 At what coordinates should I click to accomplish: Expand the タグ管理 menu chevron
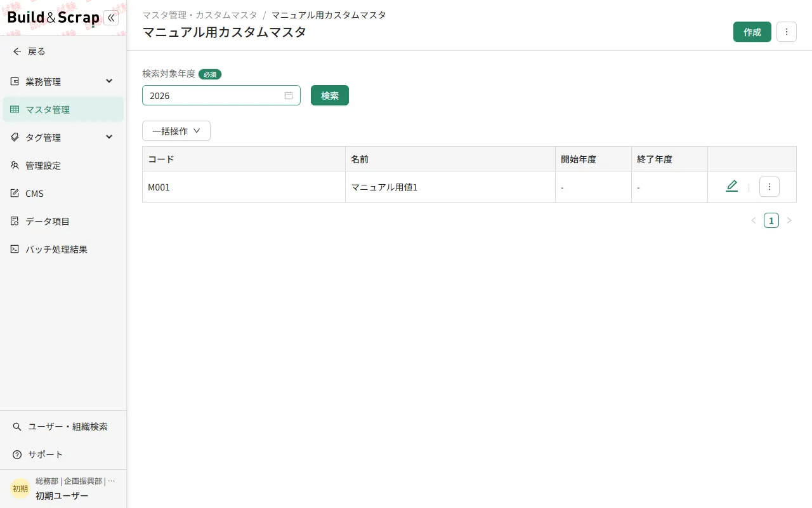109,137
